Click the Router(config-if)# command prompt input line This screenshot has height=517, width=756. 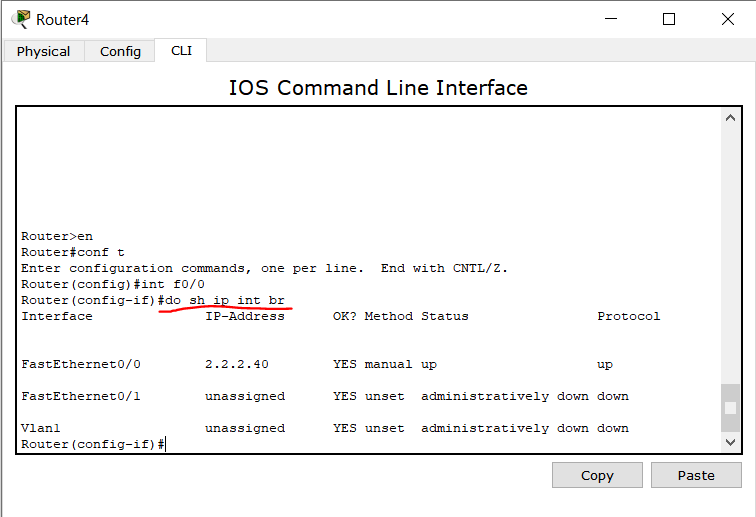point(94,444)
